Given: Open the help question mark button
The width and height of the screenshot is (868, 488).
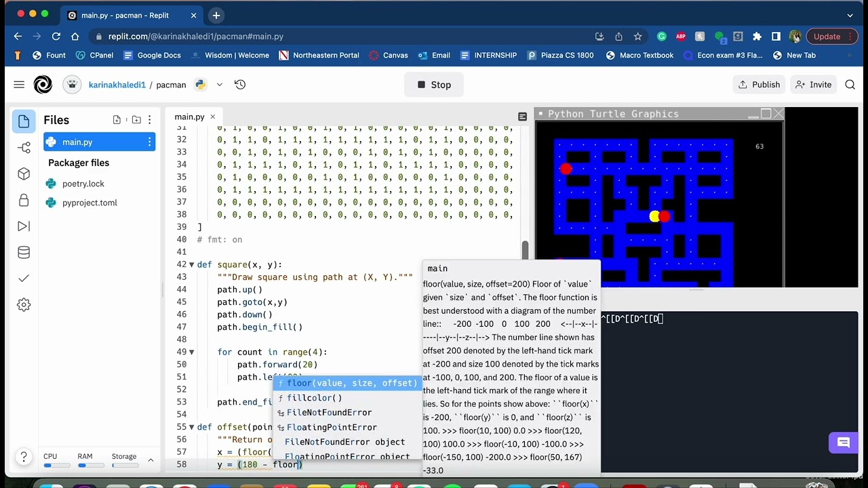Looking at the screenshot, I should [x=24, y=457].
